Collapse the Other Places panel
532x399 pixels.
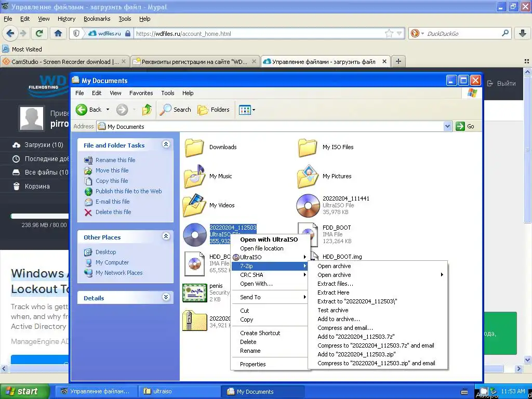[x=166, y=236]
